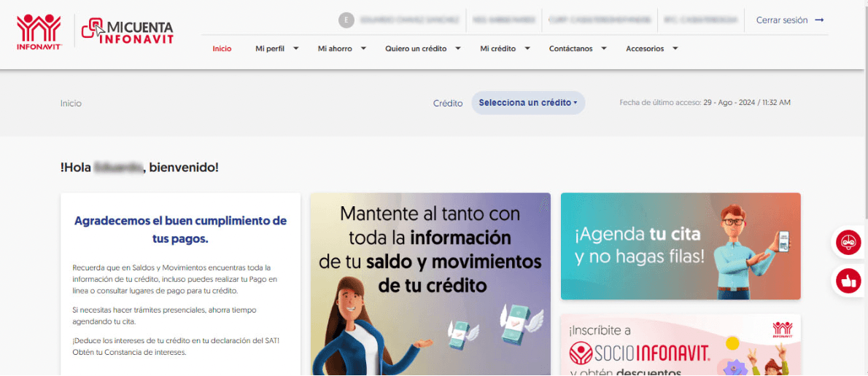Open the Contáctanos menu
The image size is (868, 376).
click(x=570, y=49)
